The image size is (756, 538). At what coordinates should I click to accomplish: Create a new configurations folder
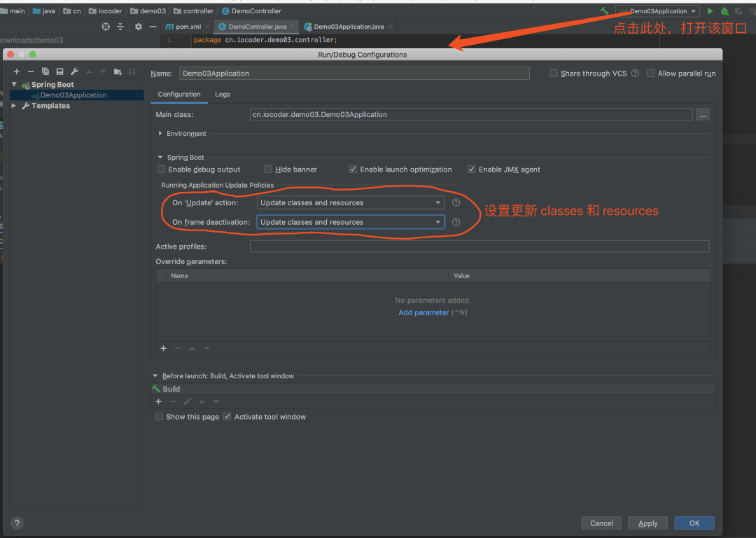click(x=118, y=71)
